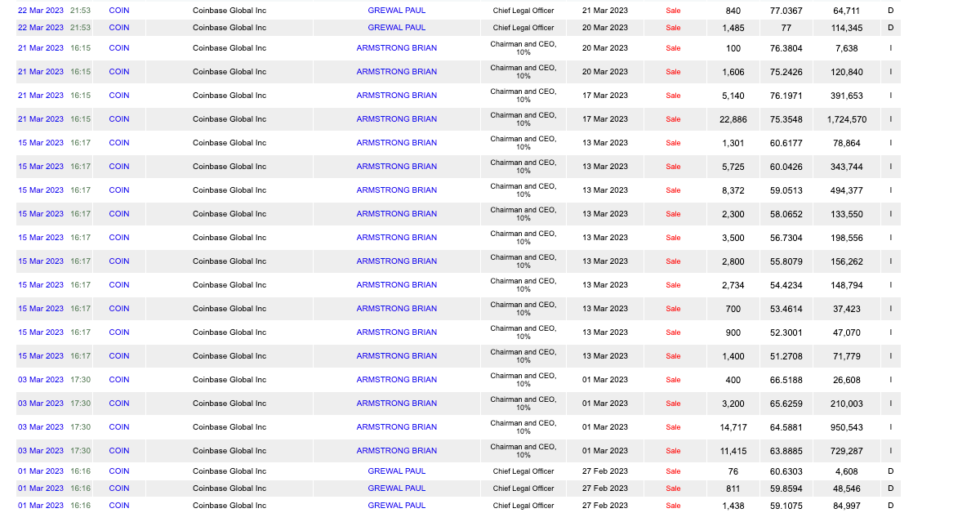Open GREWAL PAUL link in the 114,345 value row
980x513 pixels.
click(396, 28)
